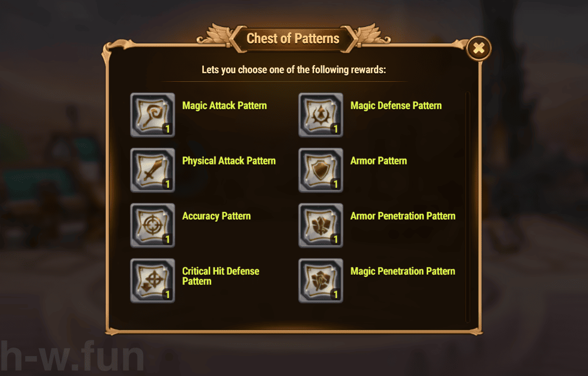Select the Armor Pattern shield icon
Screen dimensions: 588x376
320,170
